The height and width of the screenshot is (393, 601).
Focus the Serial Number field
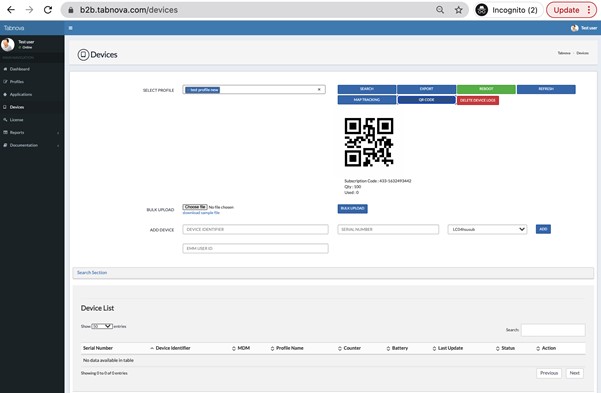388,229
